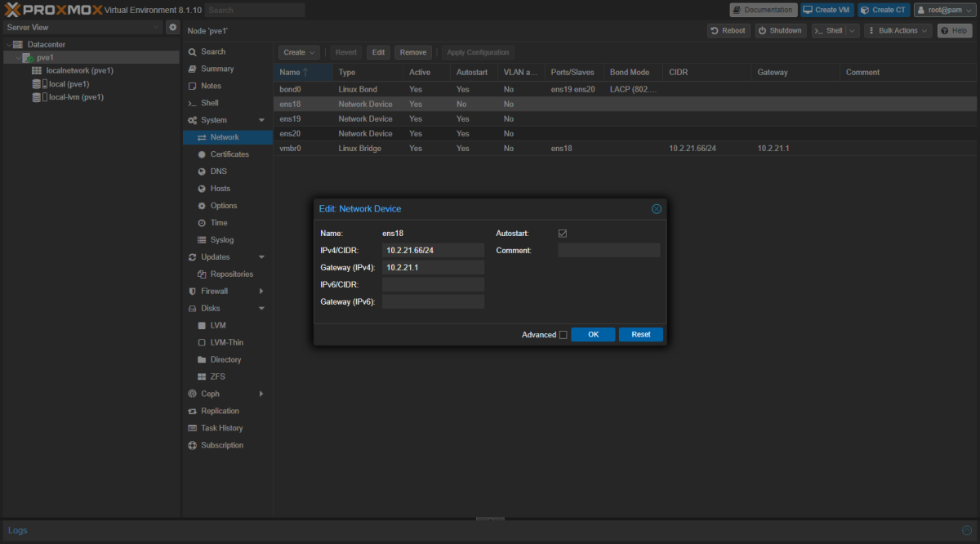Image resolution: width=980 pixels, height=544 pixels.
Task: Open Certificates menu item
Action: [227, 154]
